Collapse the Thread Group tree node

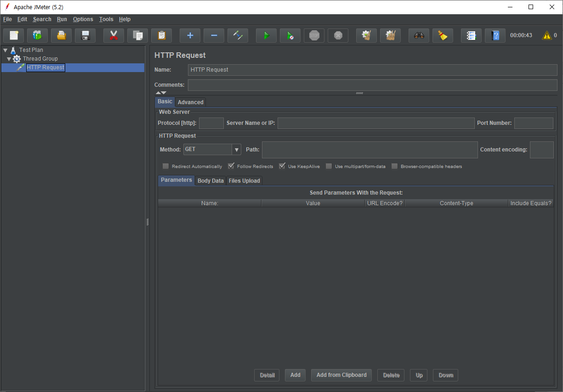tap(9, 59)
